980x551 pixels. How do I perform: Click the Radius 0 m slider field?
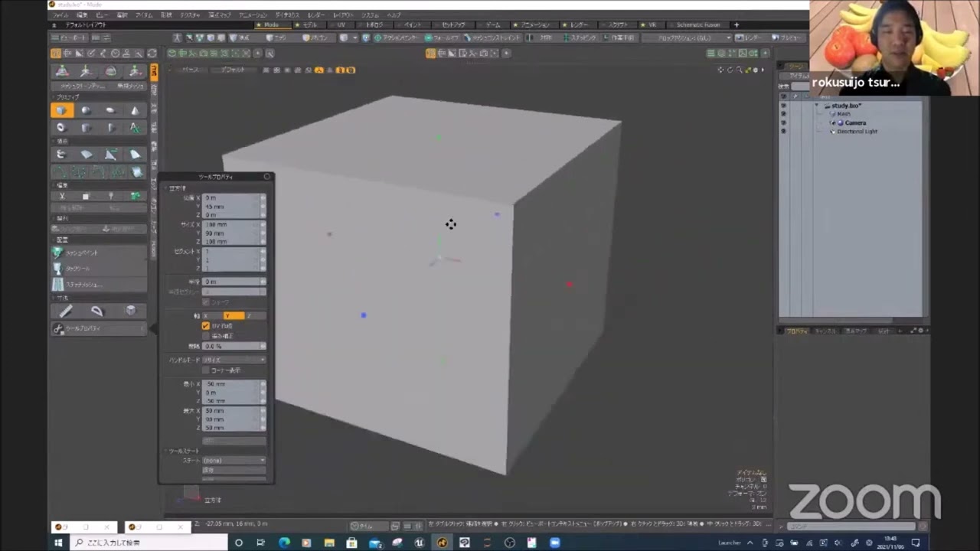(x=234, y=282)
